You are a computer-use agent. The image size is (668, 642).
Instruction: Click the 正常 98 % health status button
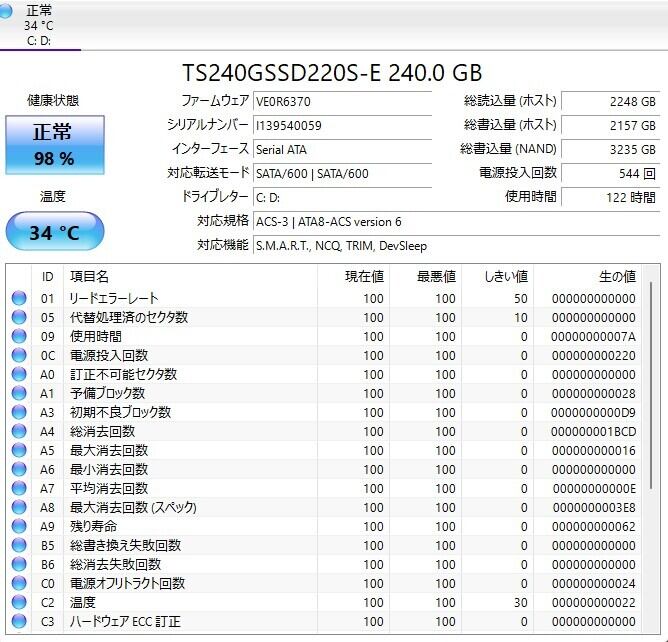(53, 145)
